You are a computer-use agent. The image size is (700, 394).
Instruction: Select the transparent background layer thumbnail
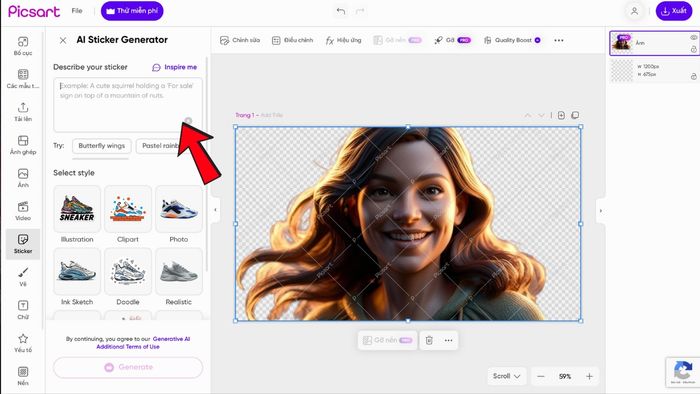(622, 71)
